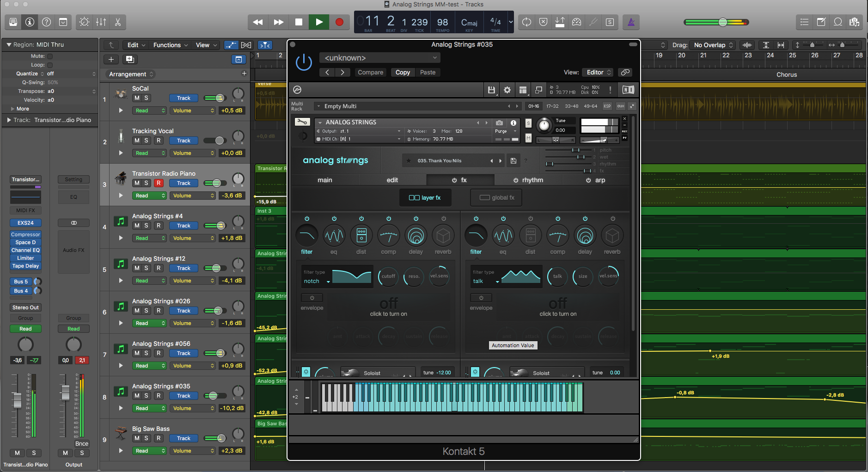Click the Copy button in plugin
Screen dimensions: 868x472
click(403, 72)
